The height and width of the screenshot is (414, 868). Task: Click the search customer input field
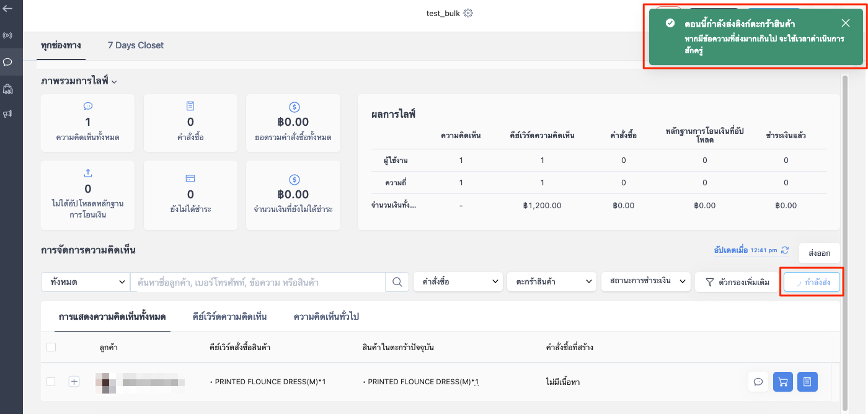pos(257,282)
